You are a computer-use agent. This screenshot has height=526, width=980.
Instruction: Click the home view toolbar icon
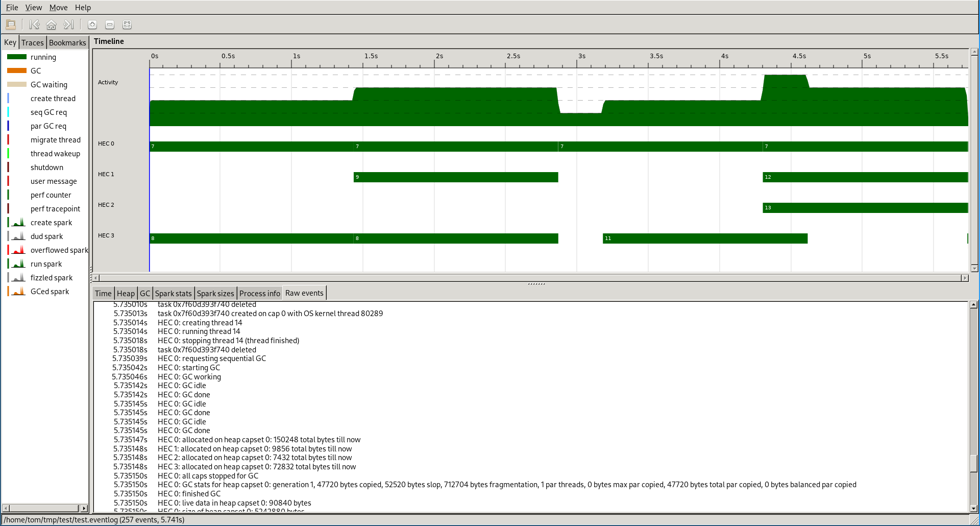click(x=52, y=25)
